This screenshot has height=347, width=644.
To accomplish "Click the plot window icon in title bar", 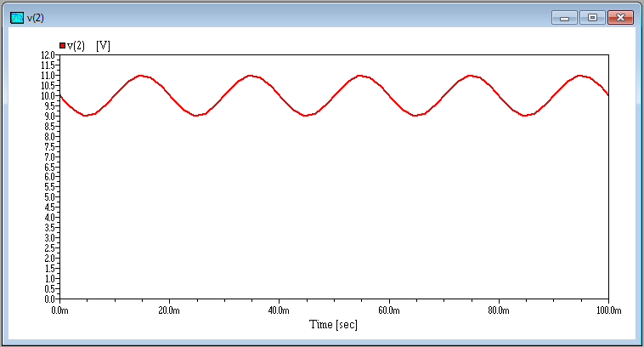I will click(17, 18).
